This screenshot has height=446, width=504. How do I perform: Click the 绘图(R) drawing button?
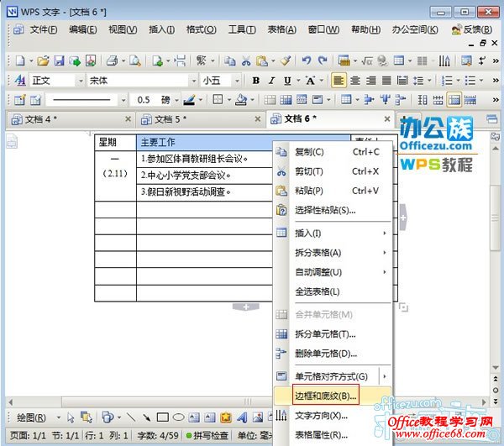pos(34,417)
